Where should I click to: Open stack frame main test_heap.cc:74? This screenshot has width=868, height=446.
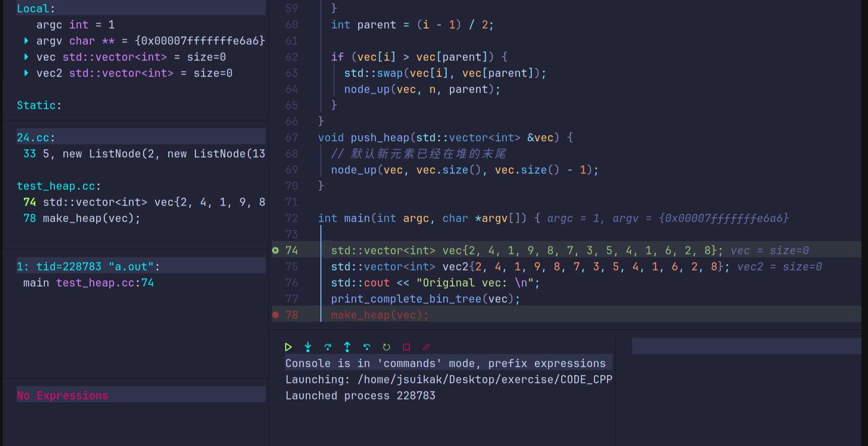[x=89, y=283]
